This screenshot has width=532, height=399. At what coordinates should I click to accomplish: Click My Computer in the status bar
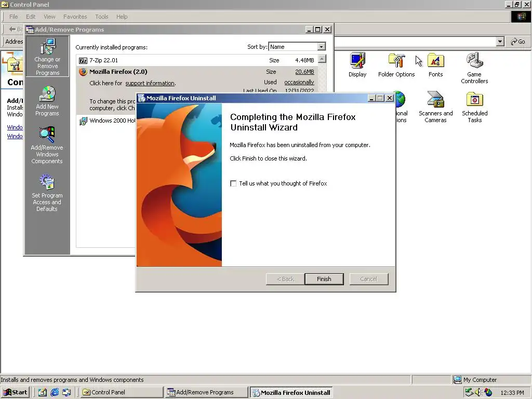tap(475, 380)
